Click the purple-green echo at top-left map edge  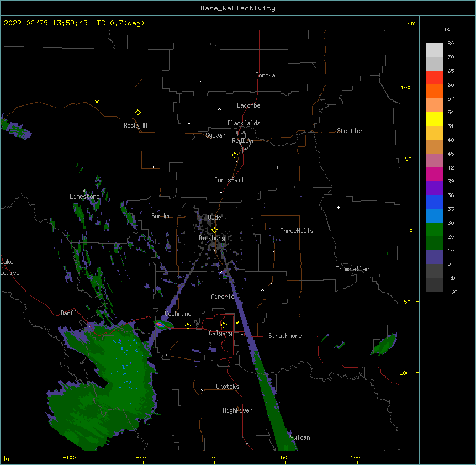pos(15,128)
